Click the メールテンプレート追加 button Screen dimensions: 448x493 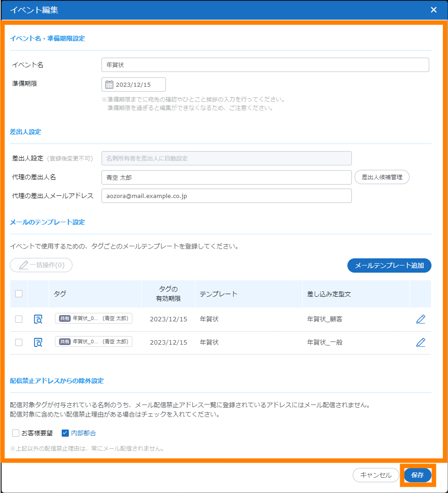[x=389, y=265]
